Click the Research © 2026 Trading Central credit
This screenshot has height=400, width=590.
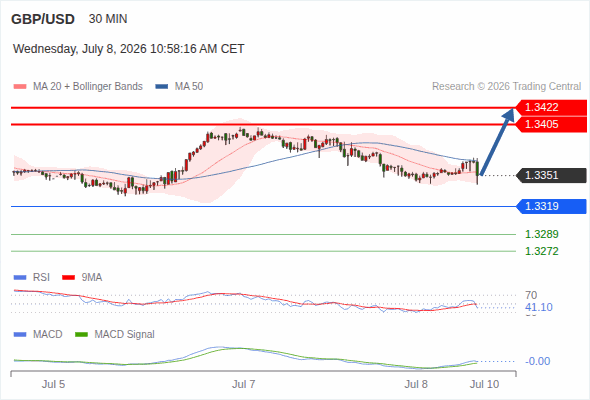point(506,87)
